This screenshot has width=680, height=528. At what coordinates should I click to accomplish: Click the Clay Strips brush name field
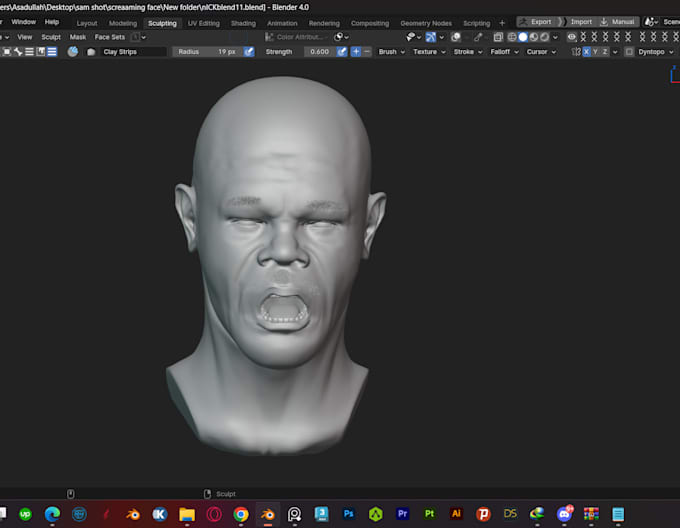tap(133, 52)
